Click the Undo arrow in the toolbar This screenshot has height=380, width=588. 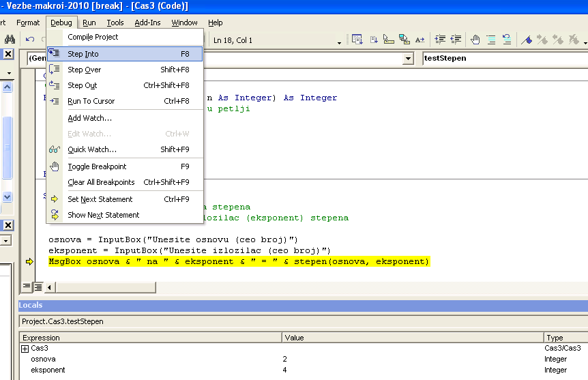pyautogui.click(x=30, y=40)
